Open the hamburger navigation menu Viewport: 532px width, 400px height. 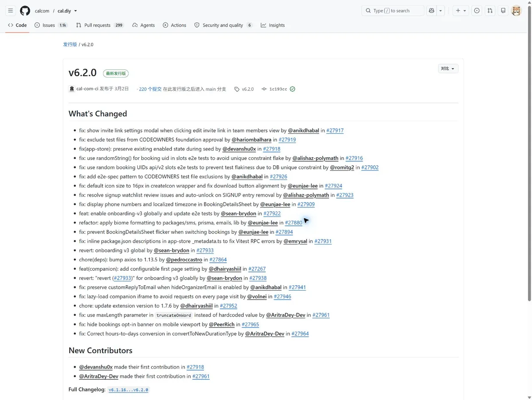click(x=11, y=11)
